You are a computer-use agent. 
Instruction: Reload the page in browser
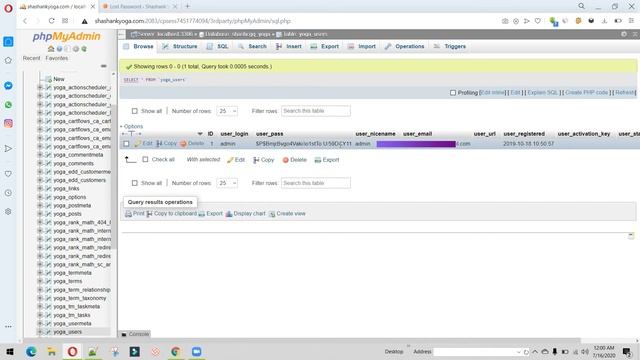click(51, 21)
